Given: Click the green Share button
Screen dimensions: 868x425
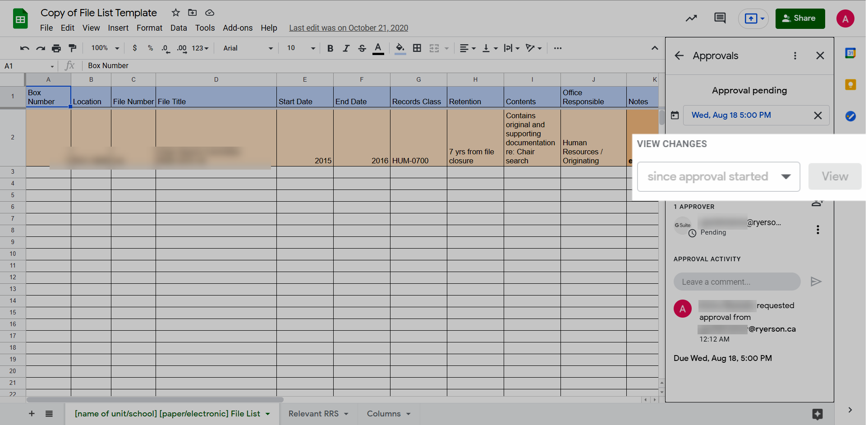Looking at the screenshot, I should [800, 18].
